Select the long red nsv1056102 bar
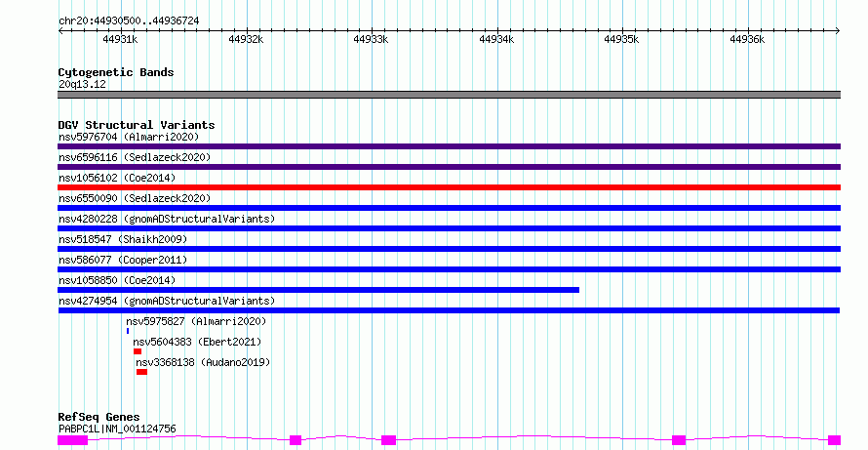 449,187
